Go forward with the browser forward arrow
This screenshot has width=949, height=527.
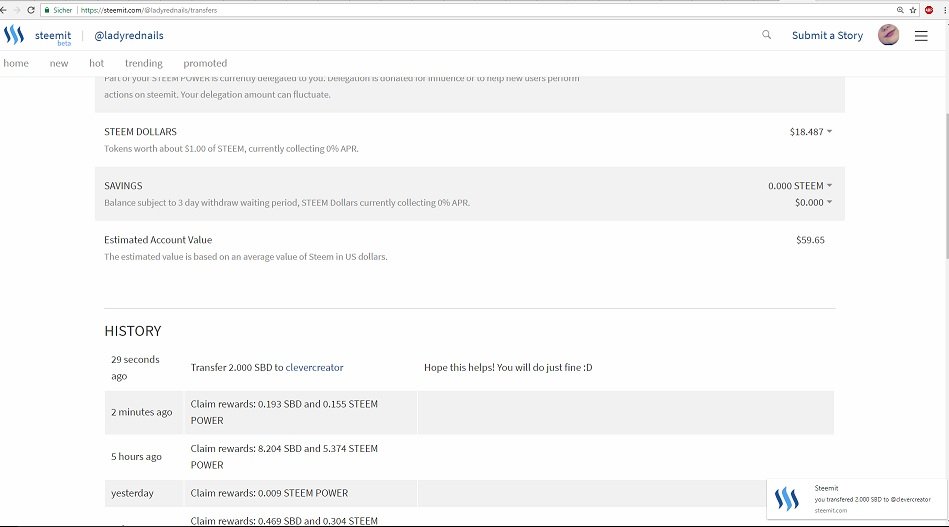pyautogui.click(x=17, y=10)
